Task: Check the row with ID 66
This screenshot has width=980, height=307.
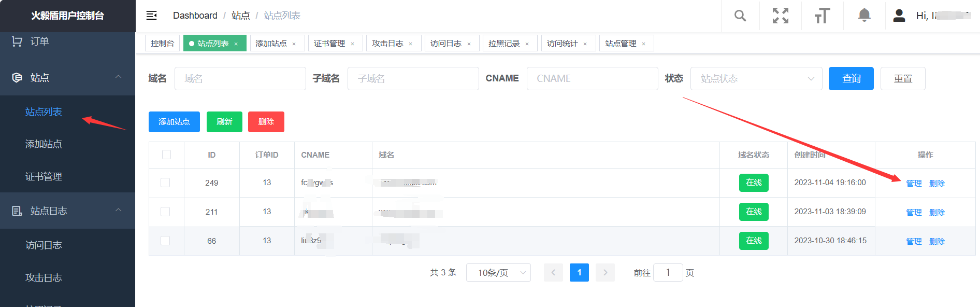Action: tap(165, 241)
